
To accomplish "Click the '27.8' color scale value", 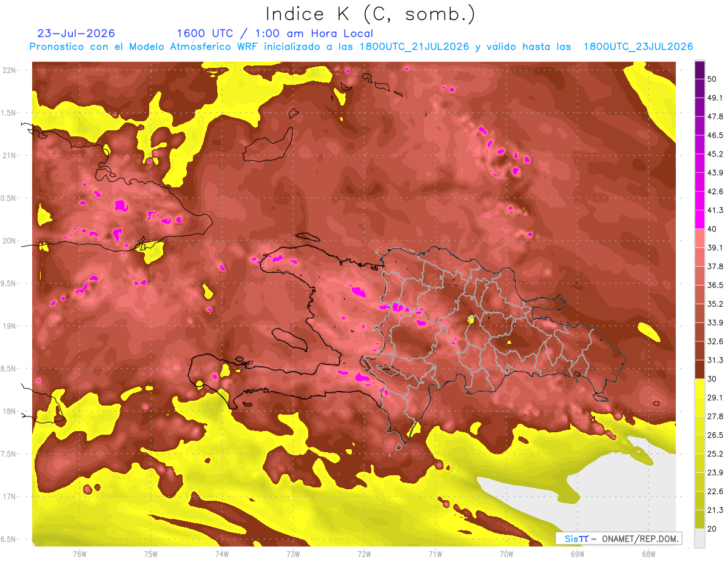I will coord(715,416).
